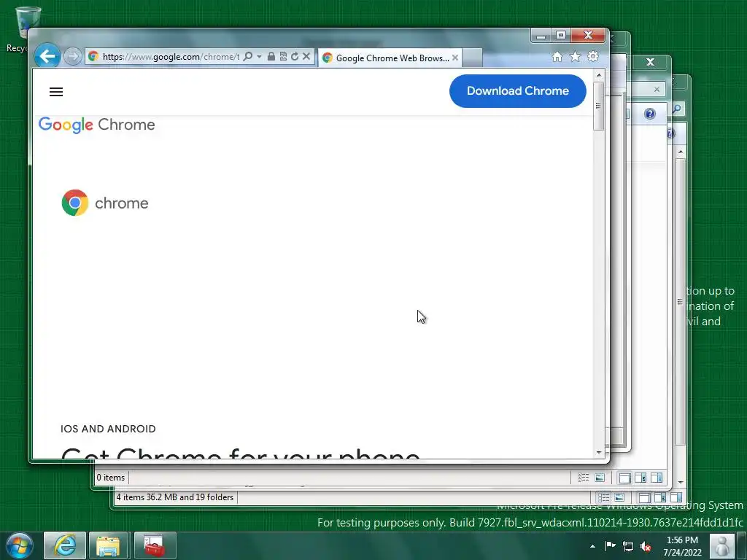Click the site favicon in the address bar
Image resolution: width=747 pixels, height=560 pixels.
tap(93, 56)
